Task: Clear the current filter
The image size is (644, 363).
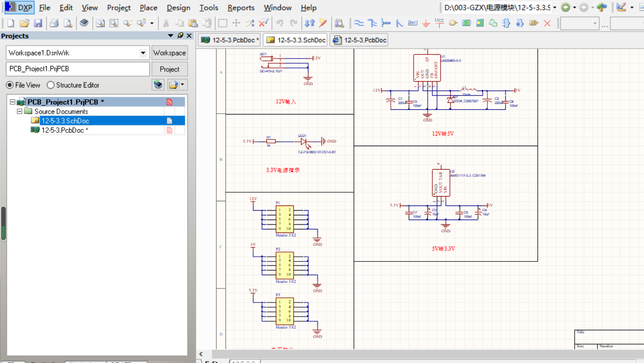Action: [263, 23]
